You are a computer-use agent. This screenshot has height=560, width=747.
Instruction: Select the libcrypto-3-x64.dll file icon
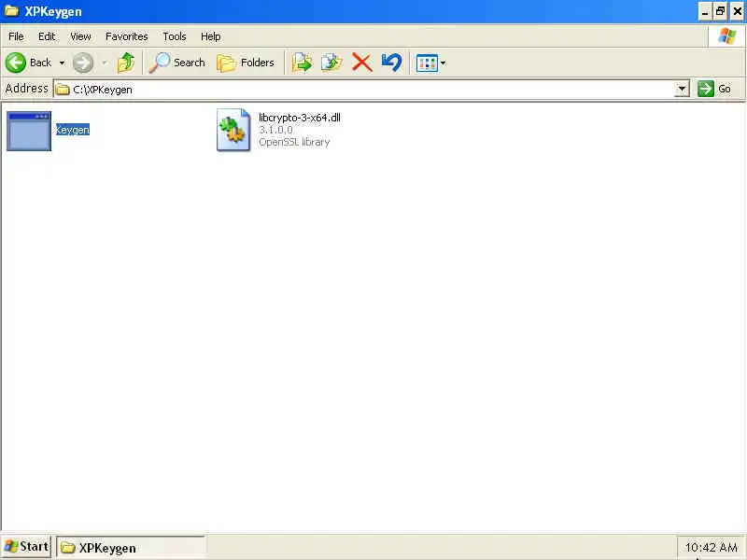tap(233, 130)
